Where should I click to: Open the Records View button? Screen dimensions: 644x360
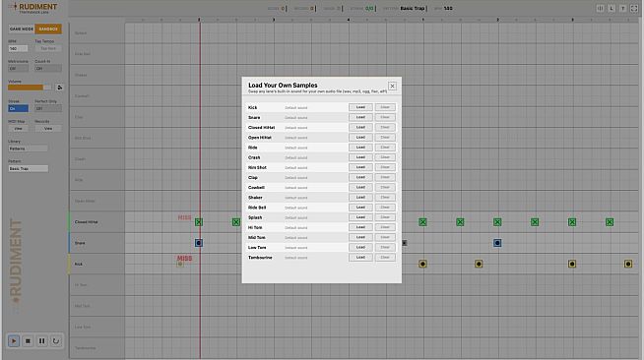(x=48, y=128)
